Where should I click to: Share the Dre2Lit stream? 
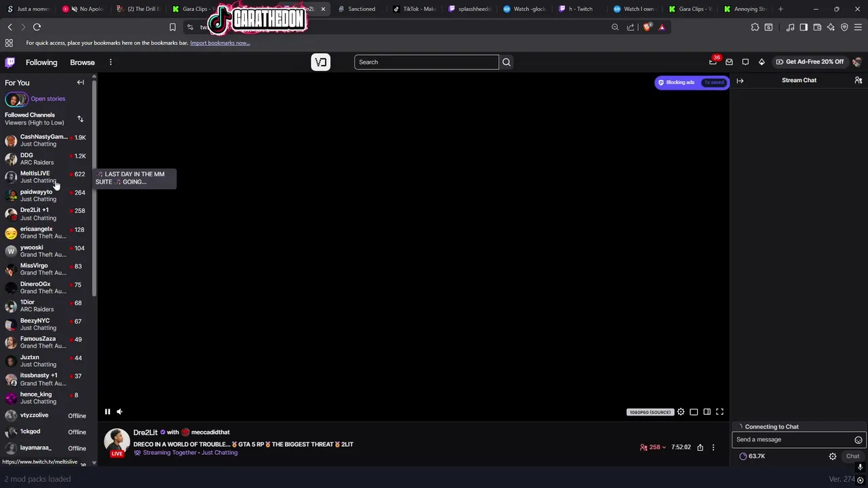pyautogui.click(x=700, y=447)
